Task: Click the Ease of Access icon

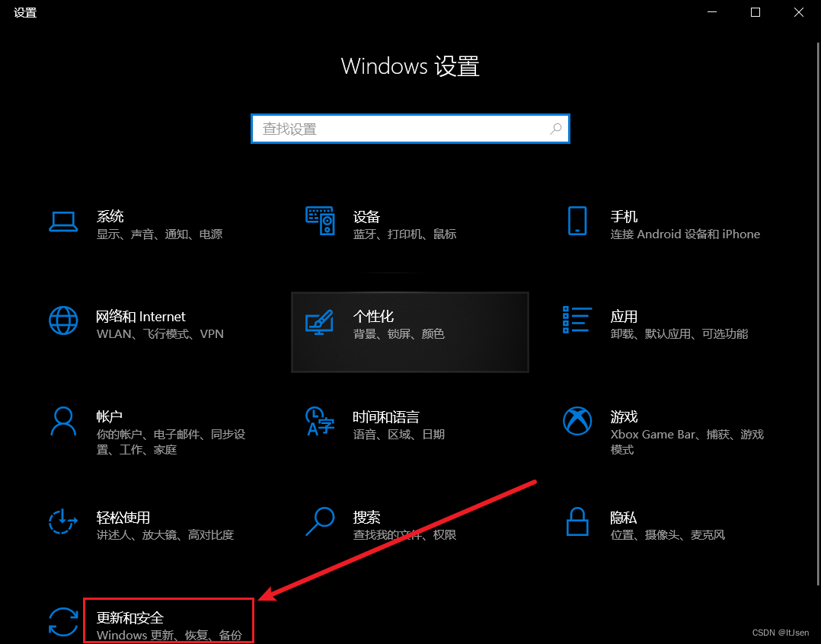Action: click(x=63, y=521)
